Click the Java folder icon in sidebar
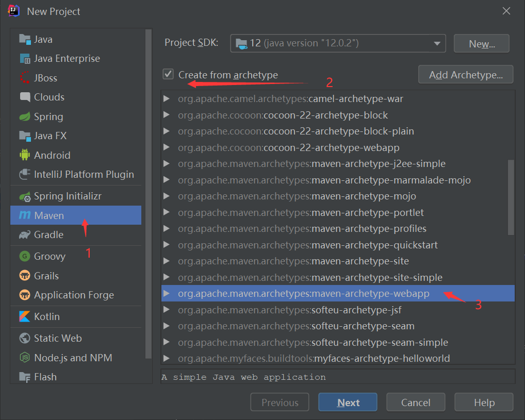 pyautogui.click(x=25, y=40)
